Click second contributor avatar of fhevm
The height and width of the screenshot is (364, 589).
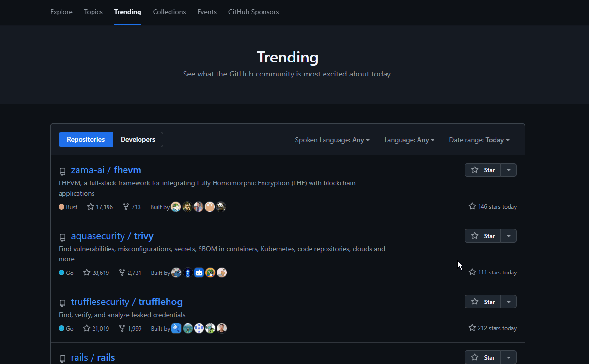click(187, 207)
